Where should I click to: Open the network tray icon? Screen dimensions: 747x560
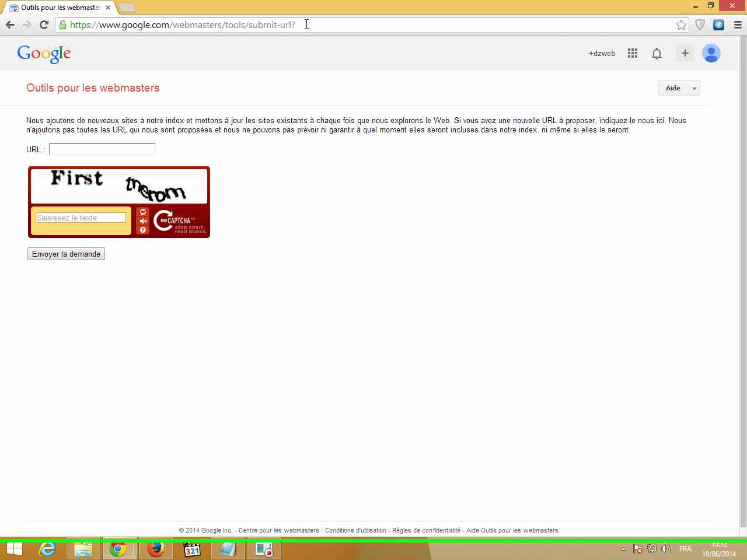coord(652,549)
